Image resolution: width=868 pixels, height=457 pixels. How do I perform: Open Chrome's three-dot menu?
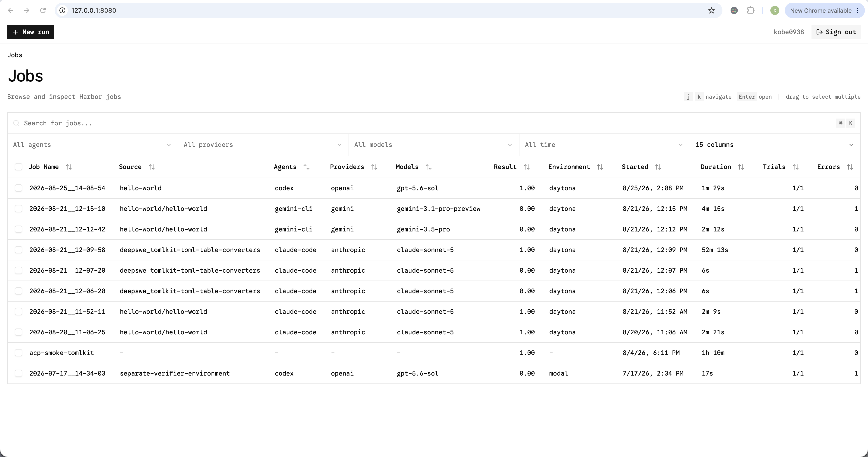click(858, 10)
